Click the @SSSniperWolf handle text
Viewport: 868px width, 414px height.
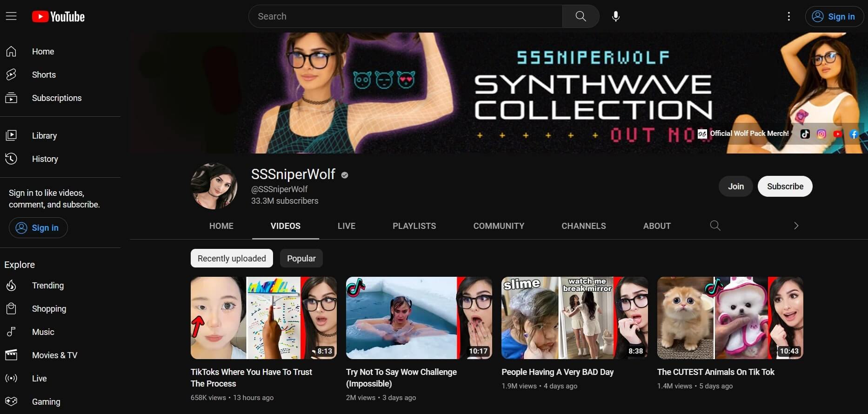click(x=279, y=189)
